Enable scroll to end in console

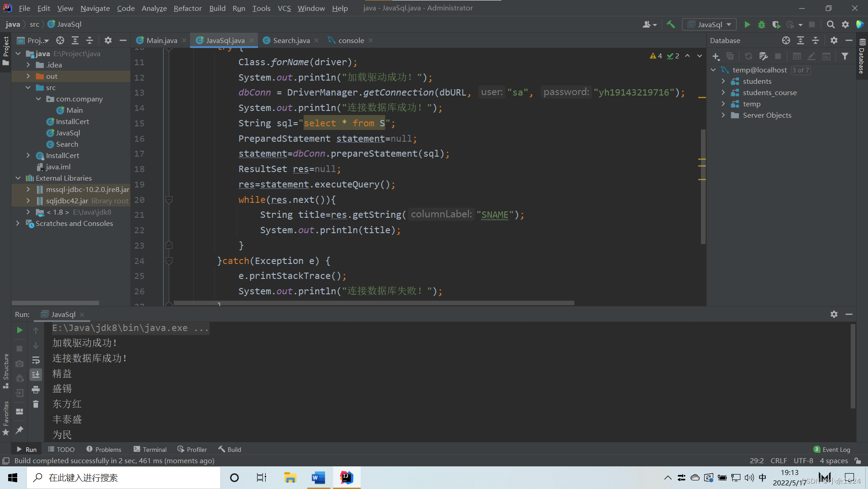tap(36, 374)
